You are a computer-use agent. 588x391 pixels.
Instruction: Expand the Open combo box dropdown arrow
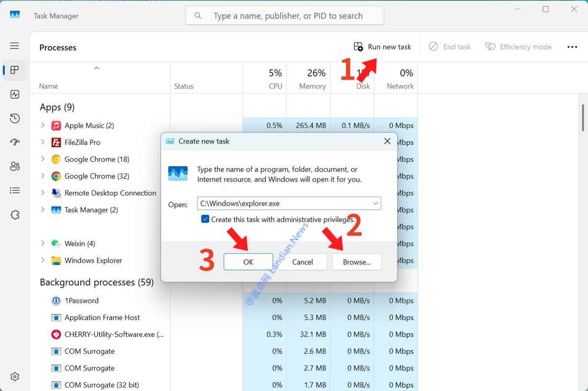375,203
